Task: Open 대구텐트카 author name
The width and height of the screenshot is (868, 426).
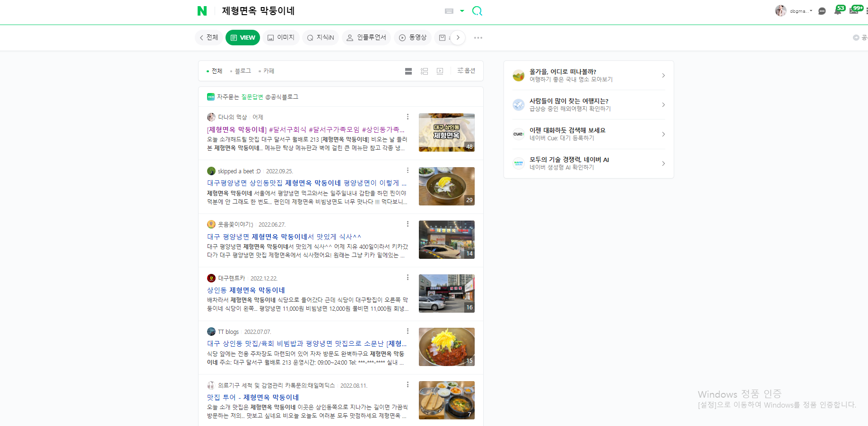Action: point(232,278)
